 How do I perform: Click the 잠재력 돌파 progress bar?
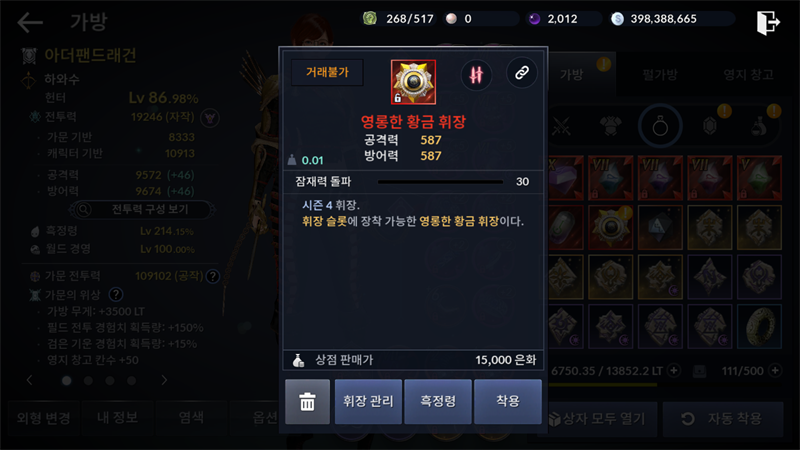coord(440,182)
